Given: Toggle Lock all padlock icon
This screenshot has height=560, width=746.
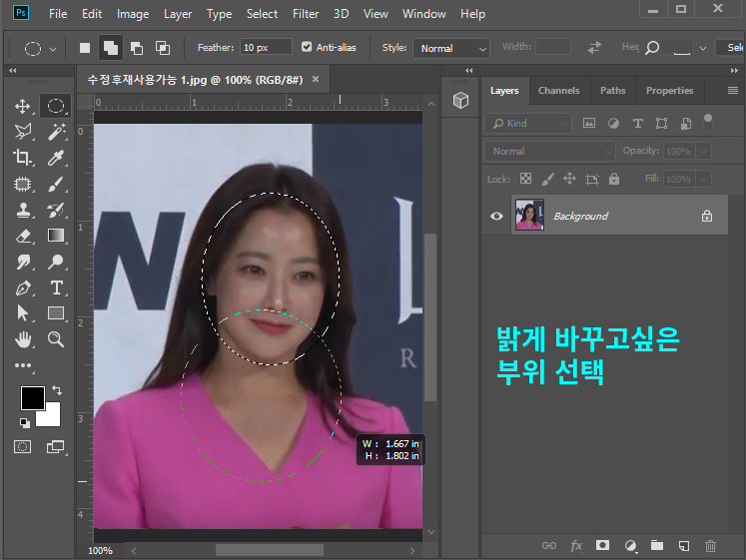Looking at the screenshot, I should [614, 179].
